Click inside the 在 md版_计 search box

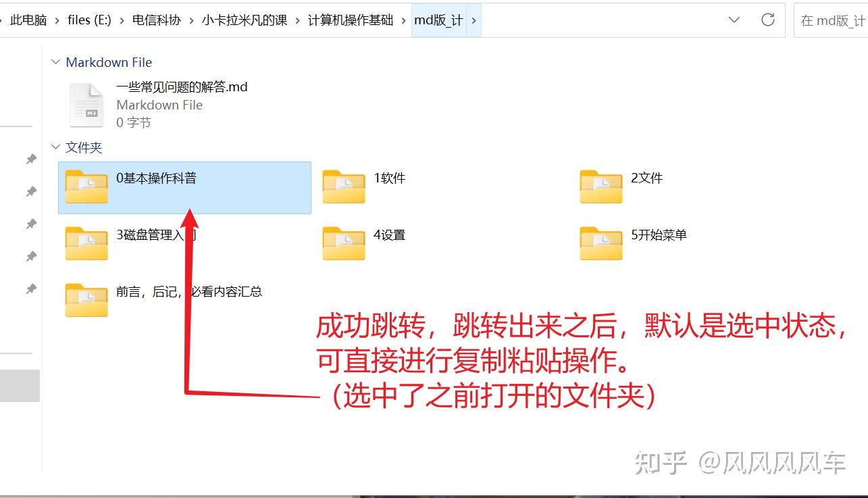click(829, 20)
